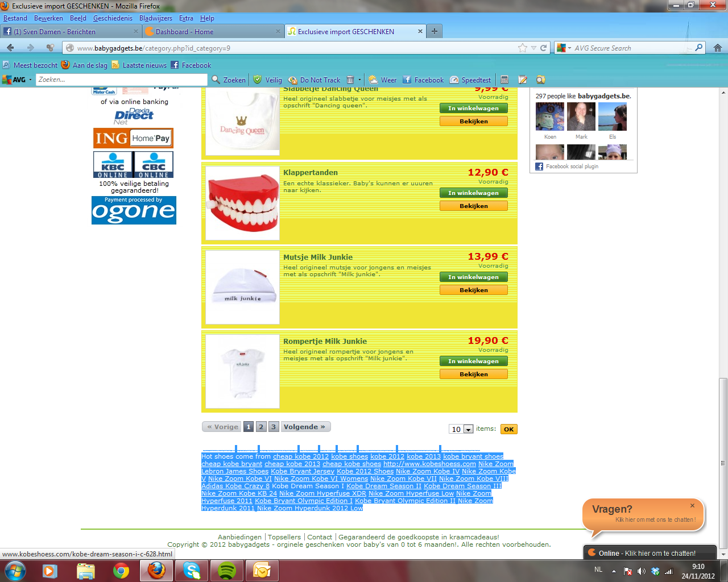Click the AVG Secure Search magnifier icon

(699, 48)
